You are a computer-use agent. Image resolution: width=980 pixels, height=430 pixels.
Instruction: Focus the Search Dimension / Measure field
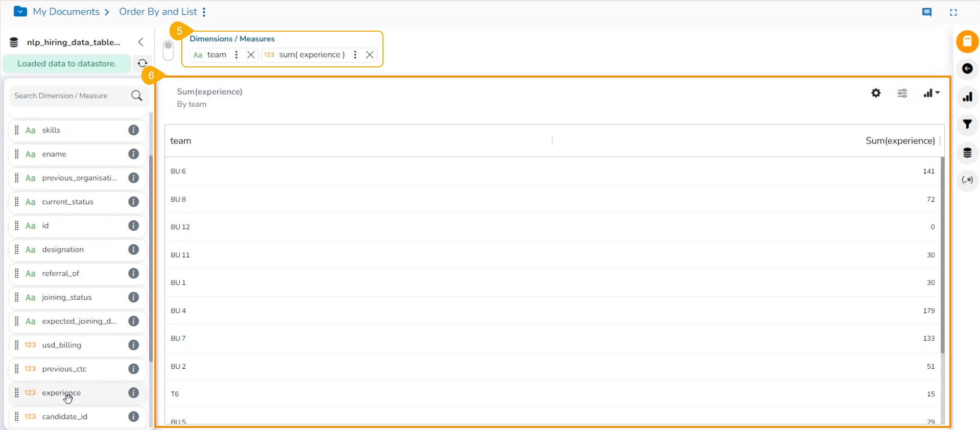click(x=71, y=96)
